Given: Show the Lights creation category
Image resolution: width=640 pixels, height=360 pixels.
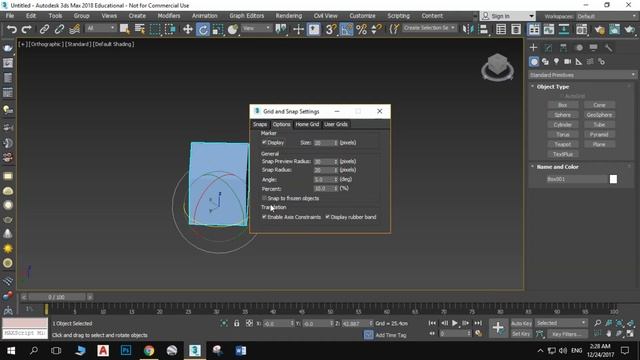Looking at the screenshot, I should click(556, 62).
